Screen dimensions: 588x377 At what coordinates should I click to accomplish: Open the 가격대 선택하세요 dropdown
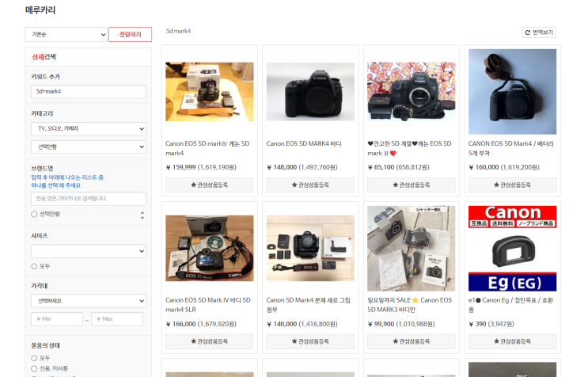[89, 301]
